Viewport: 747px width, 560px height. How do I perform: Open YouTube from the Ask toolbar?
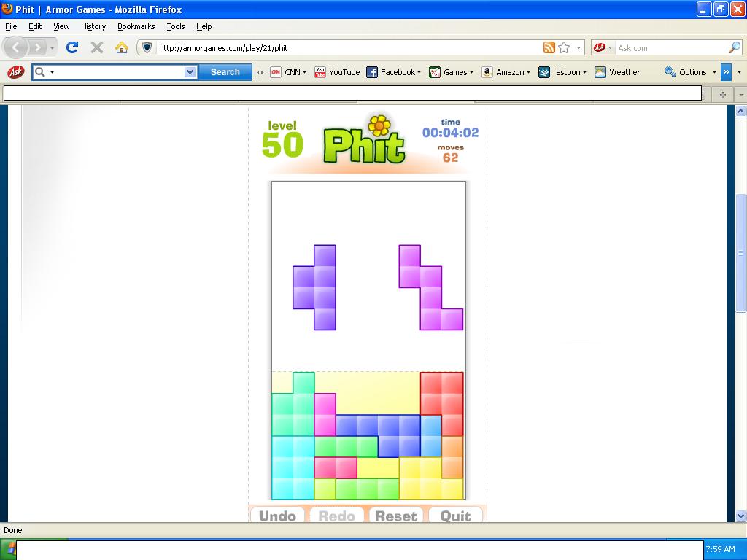337,72
